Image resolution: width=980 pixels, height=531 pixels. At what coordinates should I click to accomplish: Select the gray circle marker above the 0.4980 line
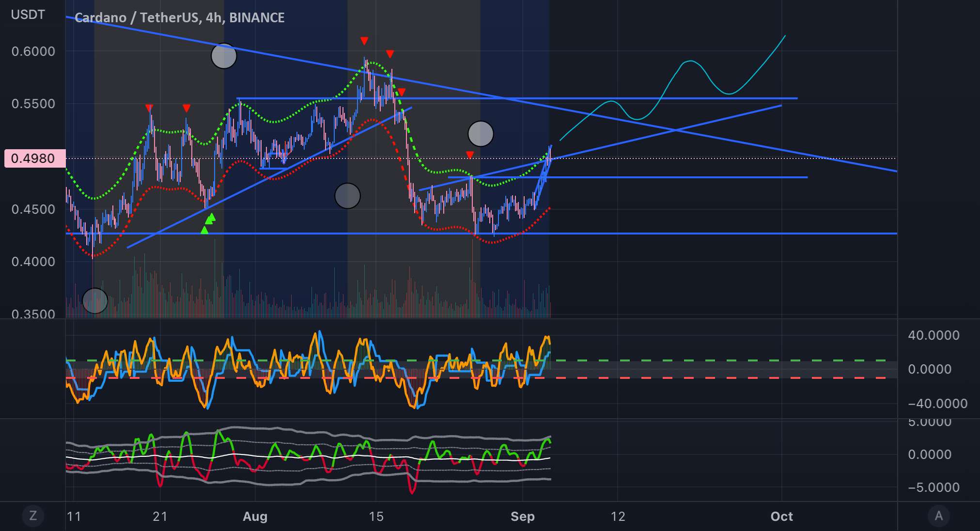click(481, 134)
